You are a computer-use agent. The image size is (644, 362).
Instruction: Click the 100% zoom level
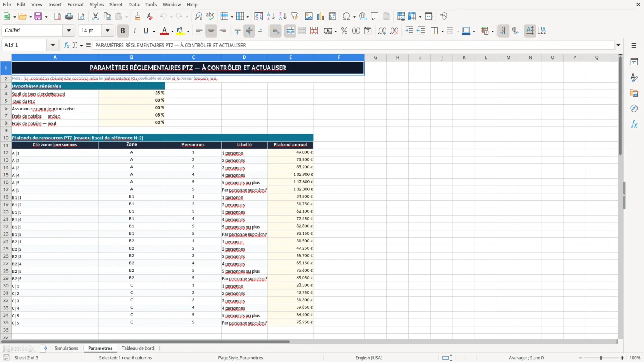tap(635, 358)
